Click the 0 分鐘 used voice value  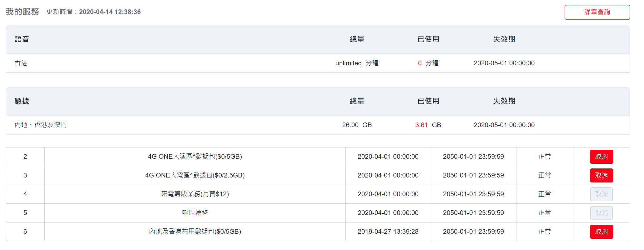coord(428,63)
